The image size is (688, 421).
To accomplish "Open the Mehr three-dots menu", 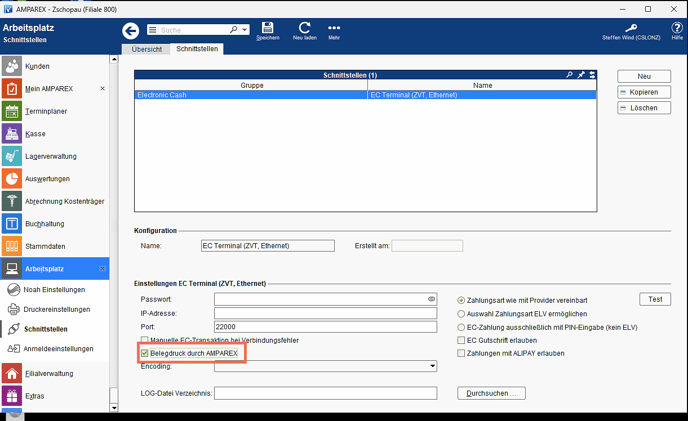I will pos(334,30).
